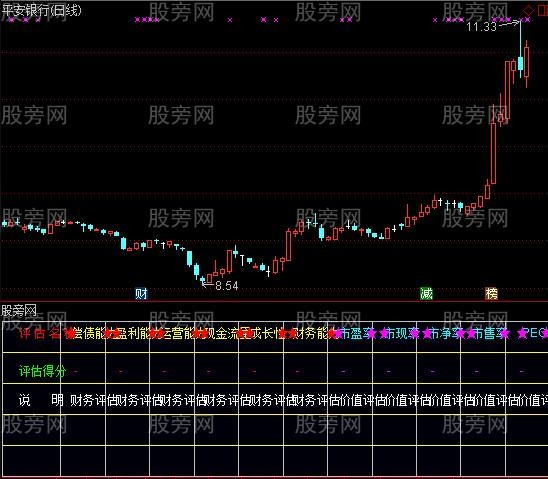Click 价值评估 cell under 市净率
548x479 pixels.
[x=451, y=400]
